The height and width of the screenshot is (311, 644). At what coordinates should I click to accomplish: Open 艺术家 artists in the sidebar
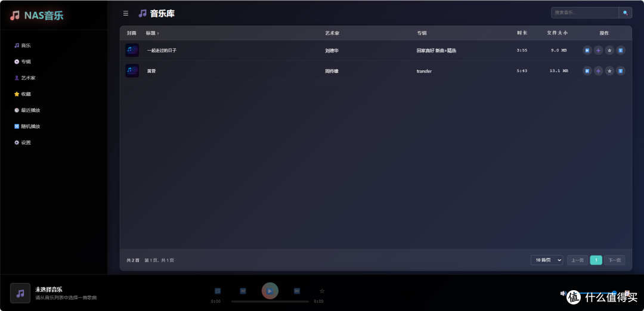(24, 77)
